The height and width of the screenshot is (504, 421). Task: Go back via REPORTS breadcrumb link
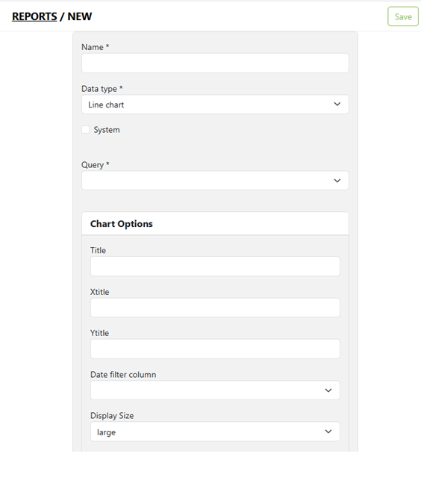(x=34, y=16)
